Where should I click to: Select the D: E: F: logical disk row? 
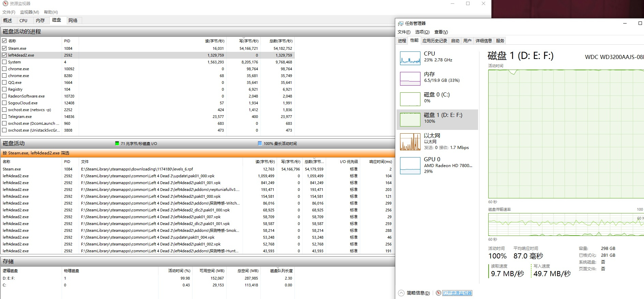click(x=147, y=278)
